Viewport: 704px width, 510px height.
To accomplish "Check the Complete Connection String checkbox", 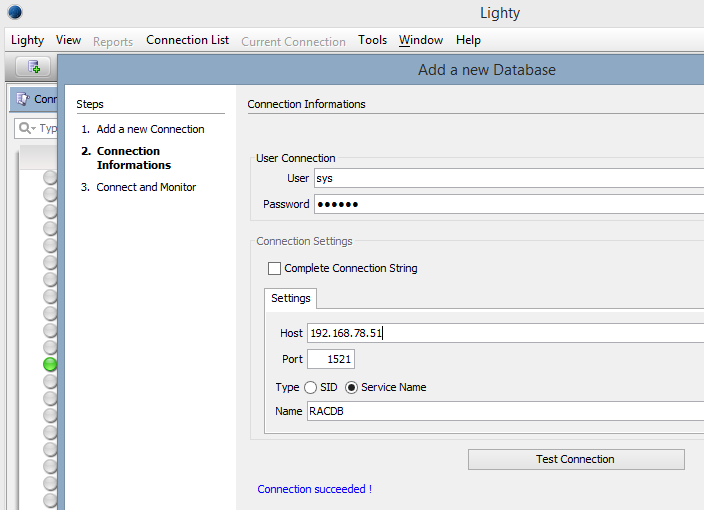I will click(x=274, y=268).
